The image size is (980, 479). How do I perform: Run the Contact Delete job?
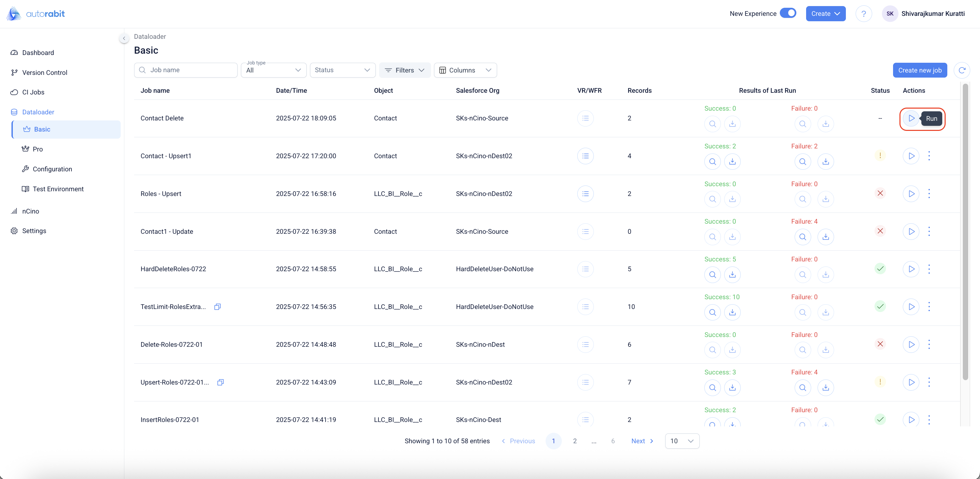(911, 118)
